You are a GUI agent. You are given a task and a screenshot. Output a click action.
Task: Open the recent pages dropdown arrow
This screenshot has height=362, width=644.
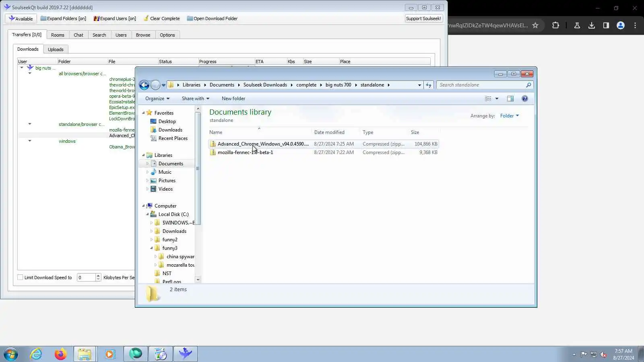[x=163, y=85]
